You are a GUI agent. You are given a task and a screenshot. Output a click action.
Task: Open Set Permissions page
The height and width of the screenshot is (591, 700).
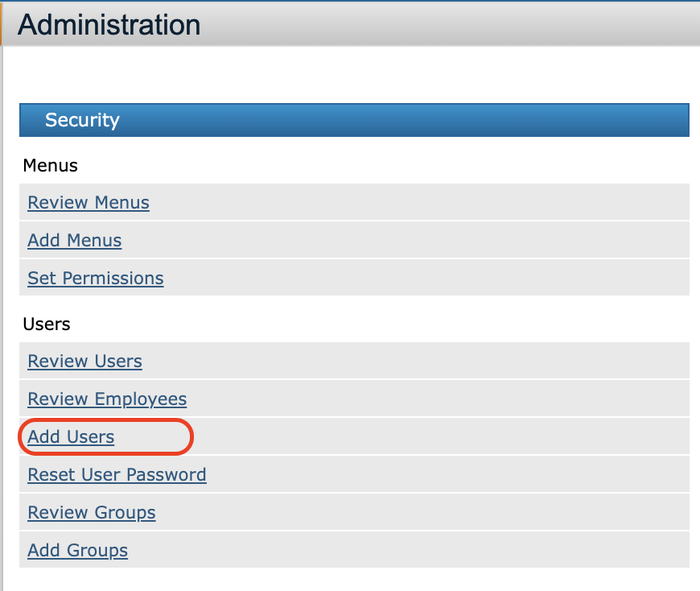pyautogui.click(x=96, y=278)
